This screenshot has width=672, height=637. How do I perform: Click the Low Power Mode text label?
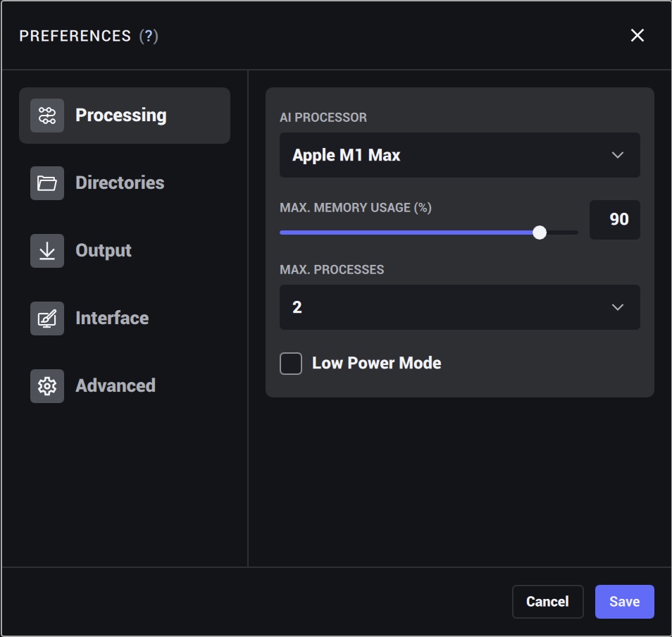pos(376,364)
